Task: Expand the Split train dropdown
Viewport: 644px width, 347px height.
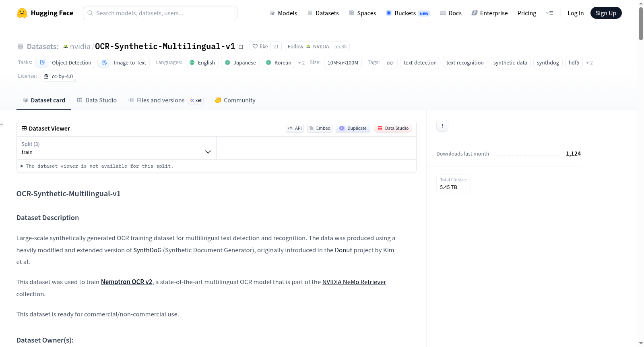Action: 116,148
